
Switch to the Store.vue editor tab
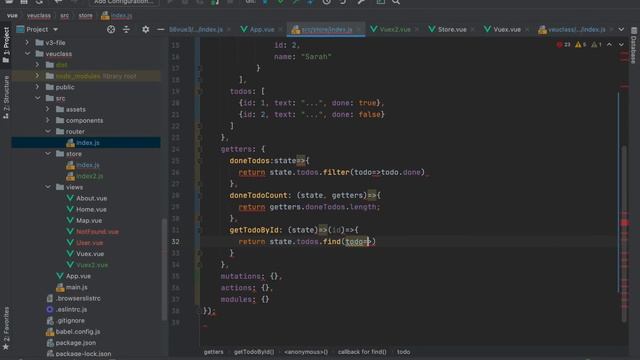pos(452,29)
